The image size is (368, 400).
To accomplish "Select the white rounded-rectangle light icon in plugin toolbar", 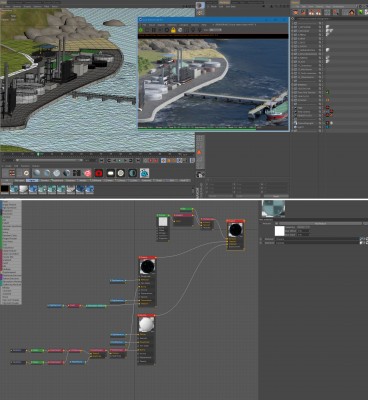I will pos(110,173).
